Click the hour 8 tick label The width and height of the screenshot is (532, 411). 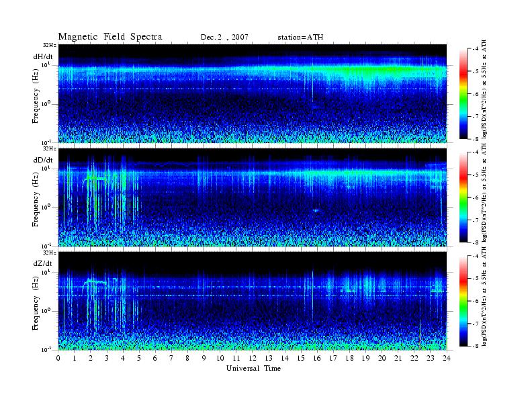(x=187, y=358)
